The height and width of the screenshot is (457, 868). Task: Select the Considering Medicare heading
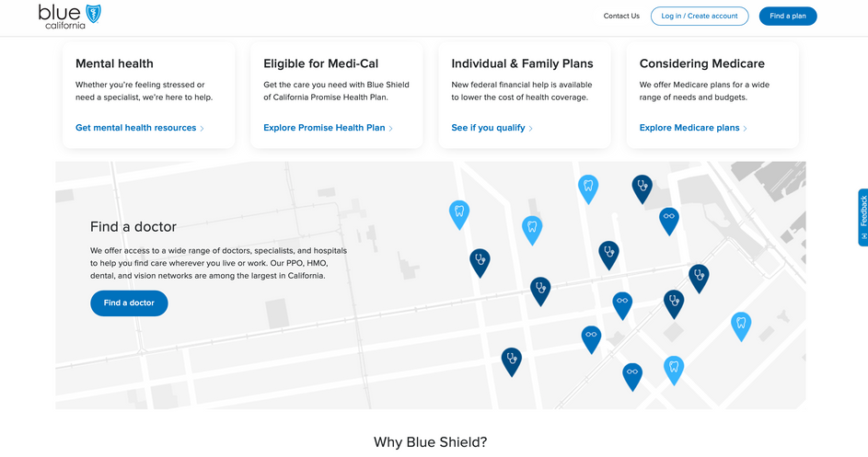pos(702,63)
